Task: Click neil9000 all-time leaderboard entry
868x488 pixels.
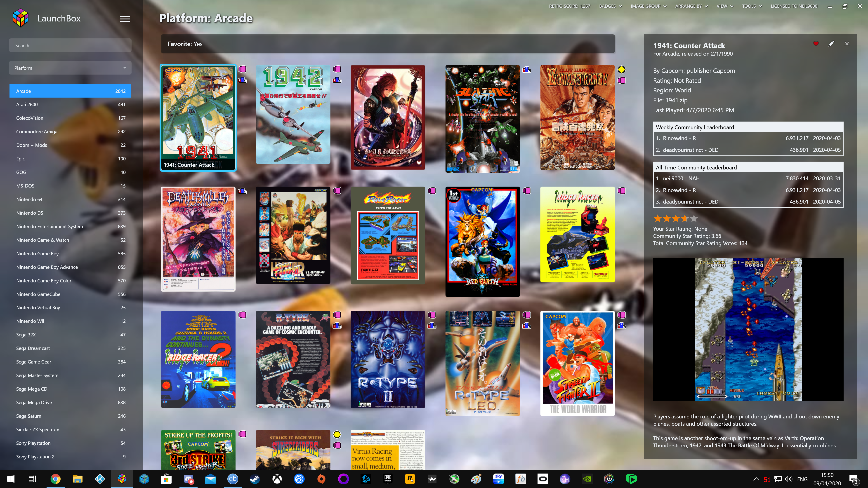Action: [x=748, y=178]
